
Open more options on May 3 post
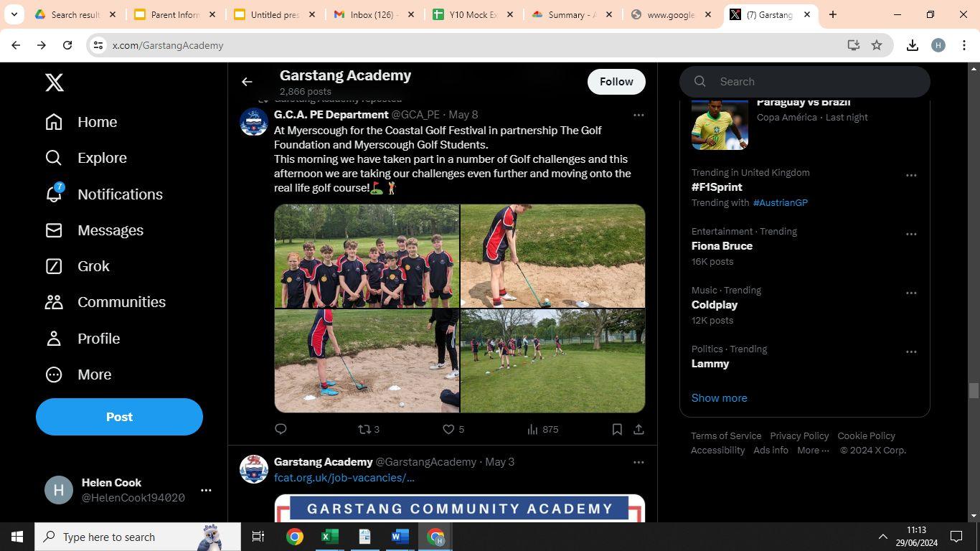tap(639, 462)
